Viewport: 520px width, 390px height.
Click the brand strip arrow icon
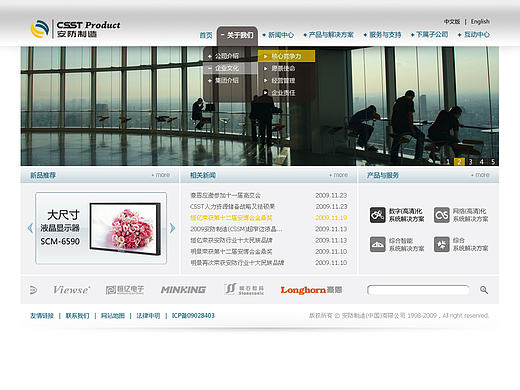33,290
